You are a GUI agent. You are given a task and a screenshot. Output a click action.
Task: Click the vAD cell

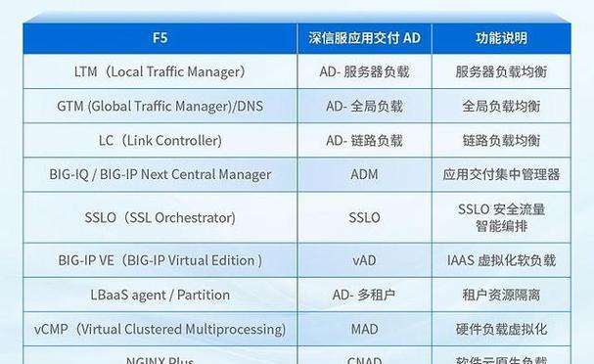pos(364,260)
